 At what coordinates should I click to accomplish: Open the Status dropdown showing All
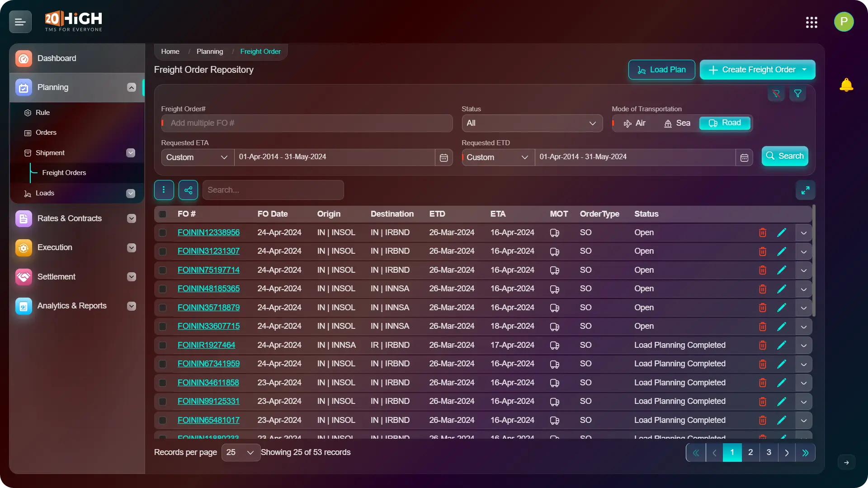click(x=532, y=123)
